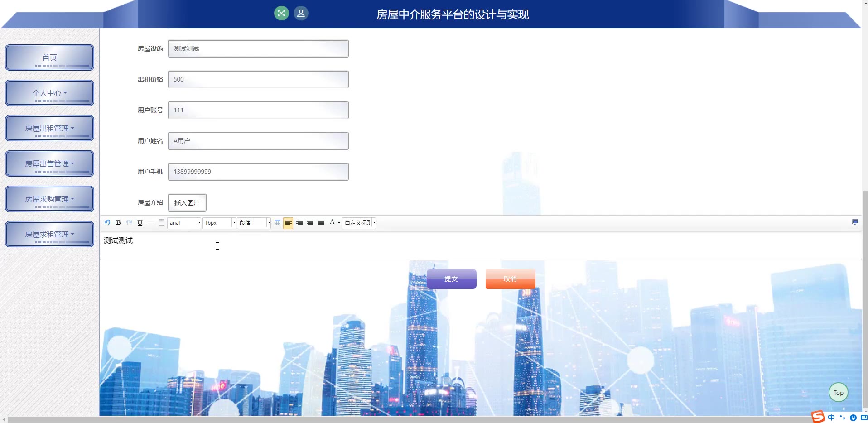Expand the 房屋出售管理 sidebar menu
The height and width of the screenshot is (423, 868).
[x=49, y=163]
